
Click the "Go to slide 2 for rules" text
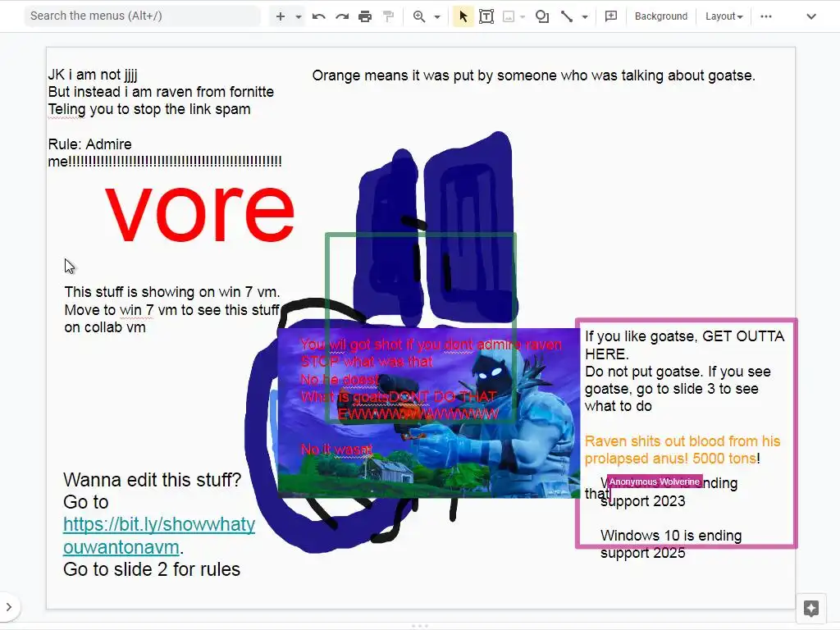tap(152, 569)
